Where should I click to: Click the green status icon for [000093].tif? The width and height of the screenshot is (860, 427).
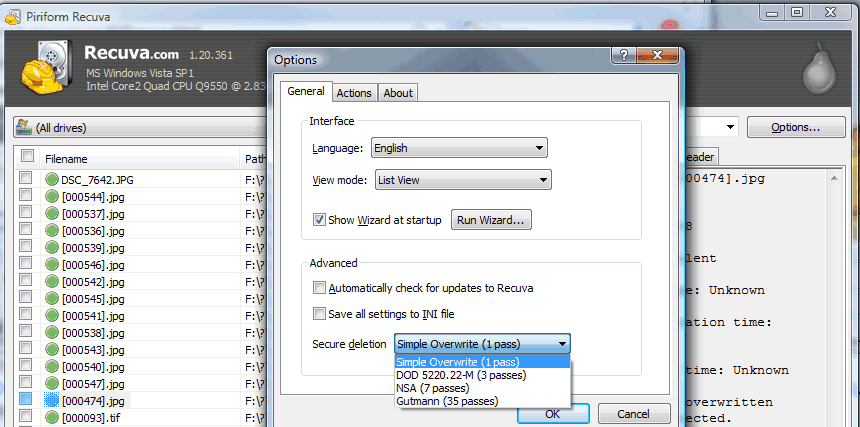coord(52,418)
